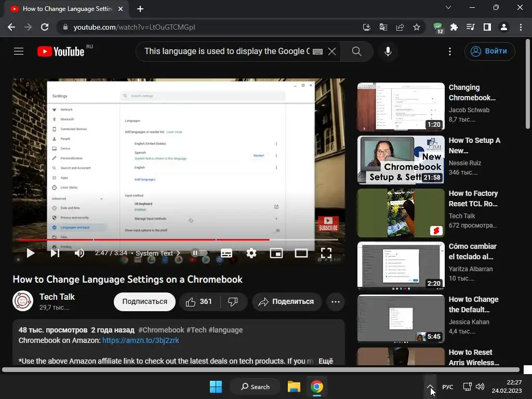Go back in browser history
Screen dimensions: 532x399
pos(11,27)
